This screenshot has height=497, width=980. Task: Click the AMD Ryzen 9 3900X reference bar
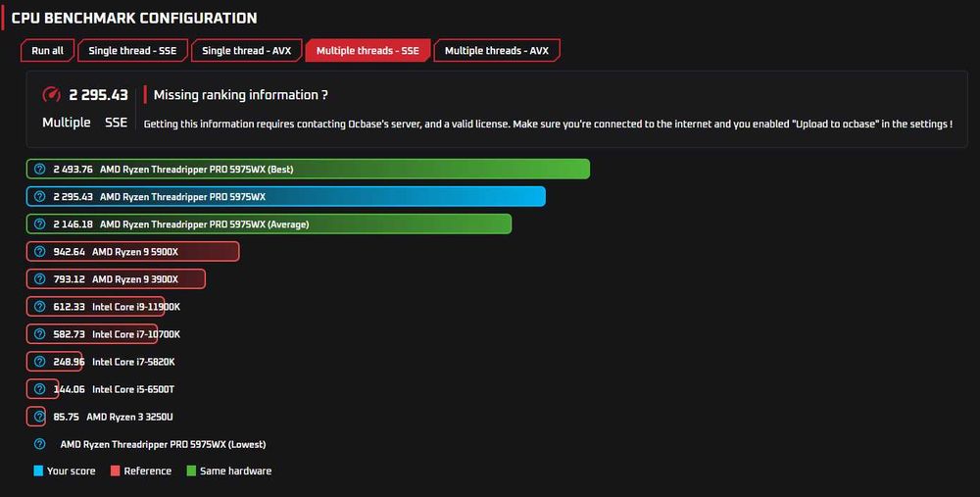click(116, 278)
